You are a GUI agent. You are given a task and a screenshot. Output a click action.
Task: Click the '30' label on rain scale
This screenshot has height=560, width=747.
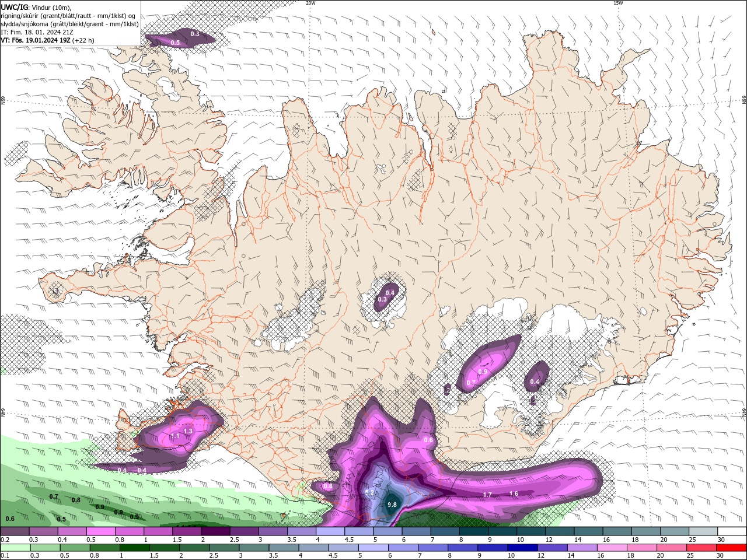[x=720, y=556]
